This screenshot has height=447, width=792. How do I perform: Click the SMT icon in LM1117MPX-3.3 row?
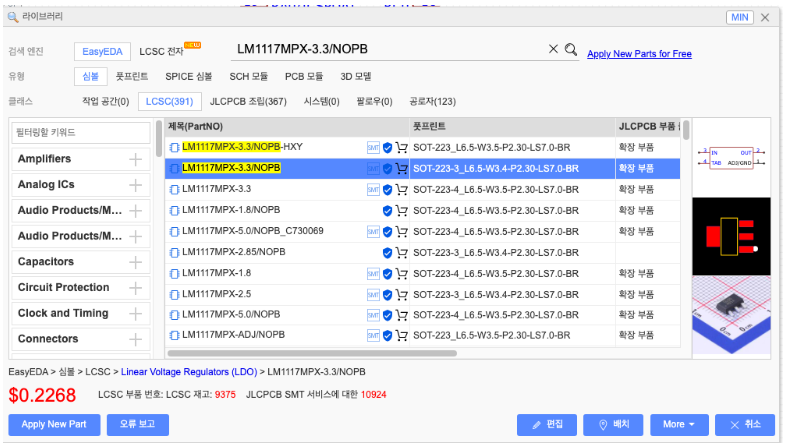click(x=373, y=189)
